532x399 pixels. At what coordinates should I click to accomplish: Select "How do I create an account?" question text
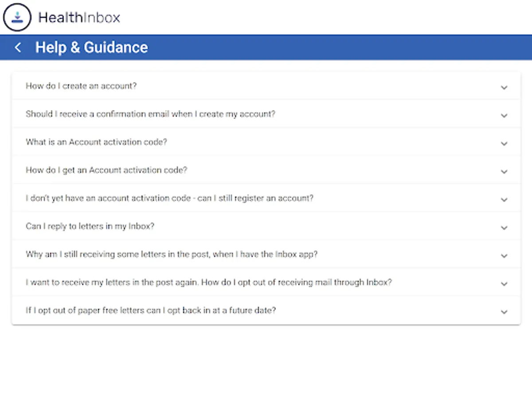click(81, 86)
